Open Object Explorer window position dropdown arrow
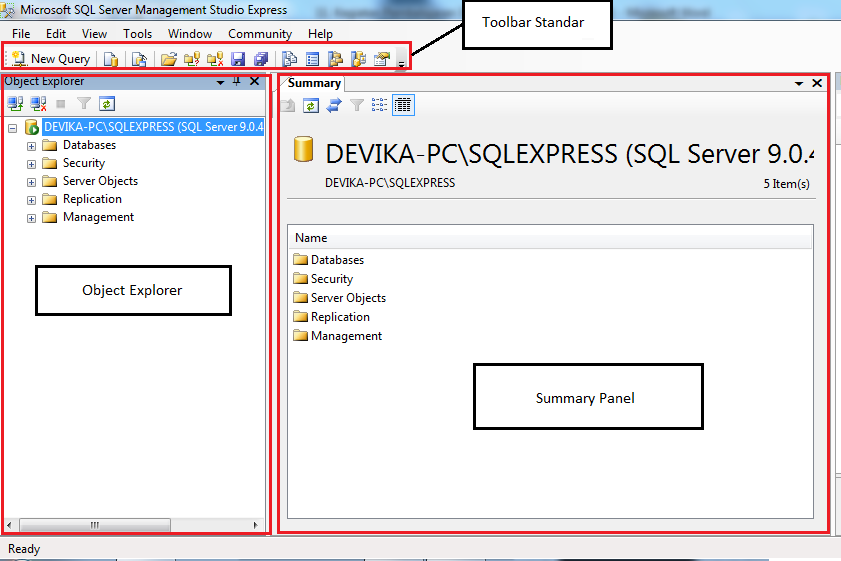Viewport: 841px width, 561px height. point(220,82)
